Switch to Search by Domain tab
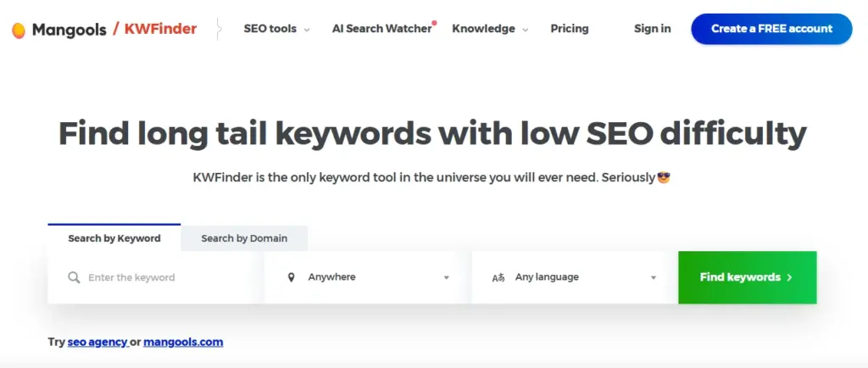The width and height of the screenshot is (868, 368). click(244, 238)
